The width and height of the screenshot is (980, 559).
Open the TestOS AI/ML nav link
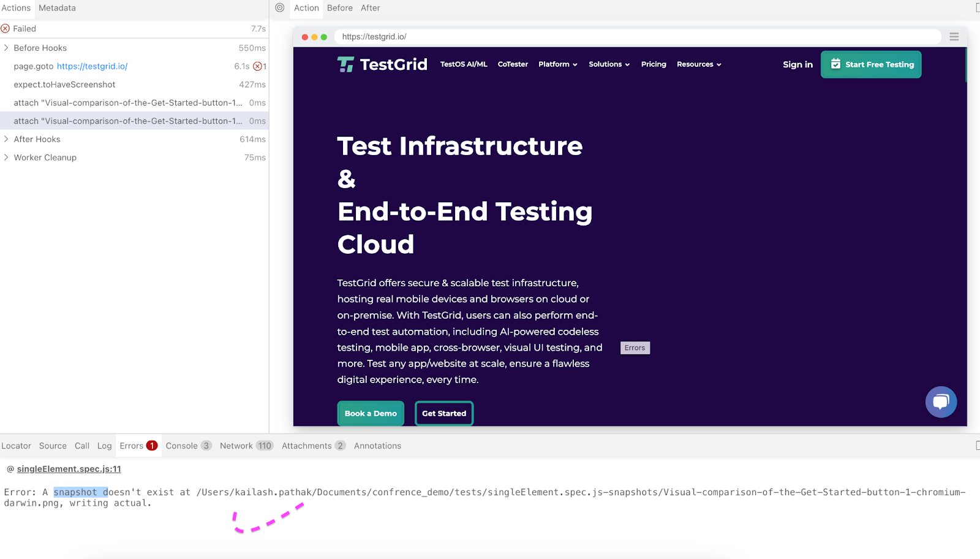464,64
